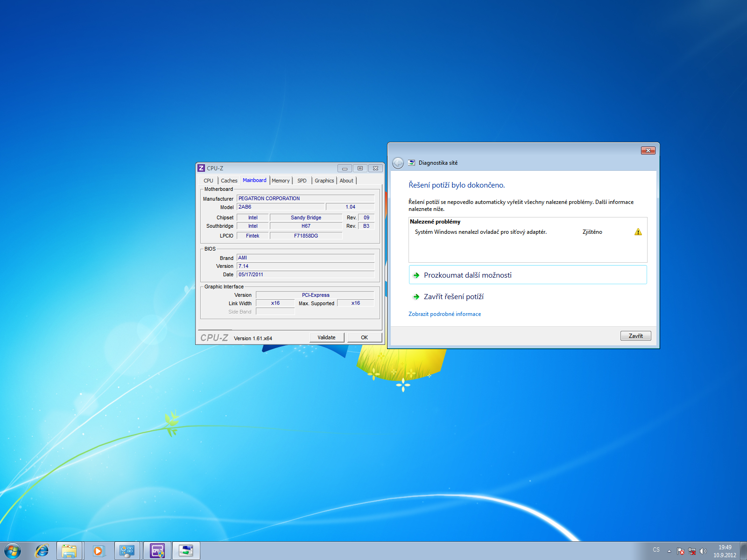Select the PEGATRON CORPORATION manufacturer field
The image size is (747, 560).
coord(305,198)
